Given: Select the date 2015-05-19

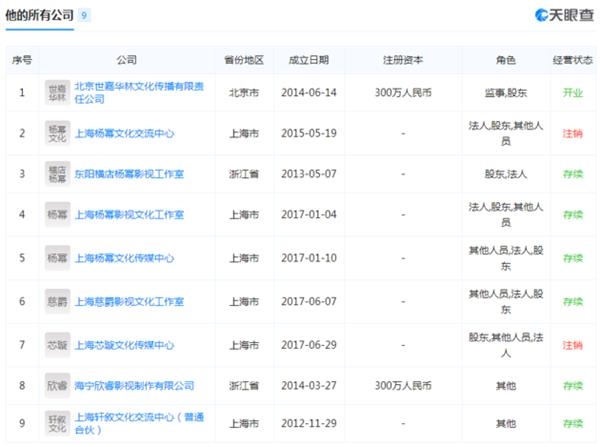Looking at the screenshot, I should (x=309, y=134).
